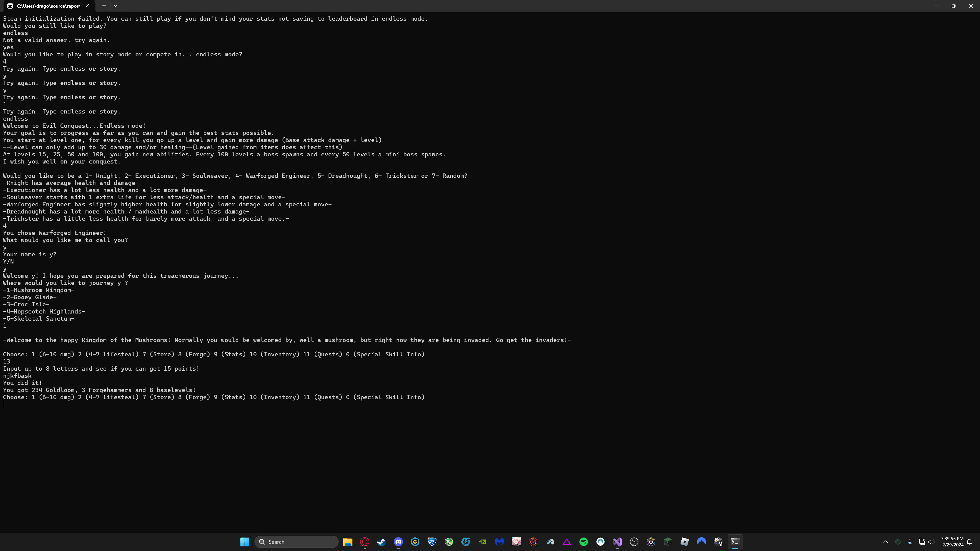Open File Explorer from the taskbar
The height and width of the screenshot is (551, 980).
pos(348,542)
